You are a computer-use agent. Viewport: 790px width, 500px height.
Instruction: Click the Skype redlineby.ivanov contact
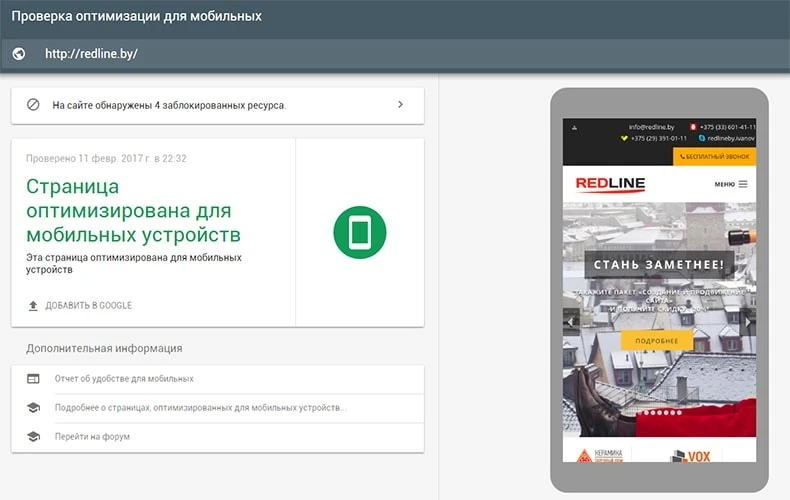click(x=731, y=138)
